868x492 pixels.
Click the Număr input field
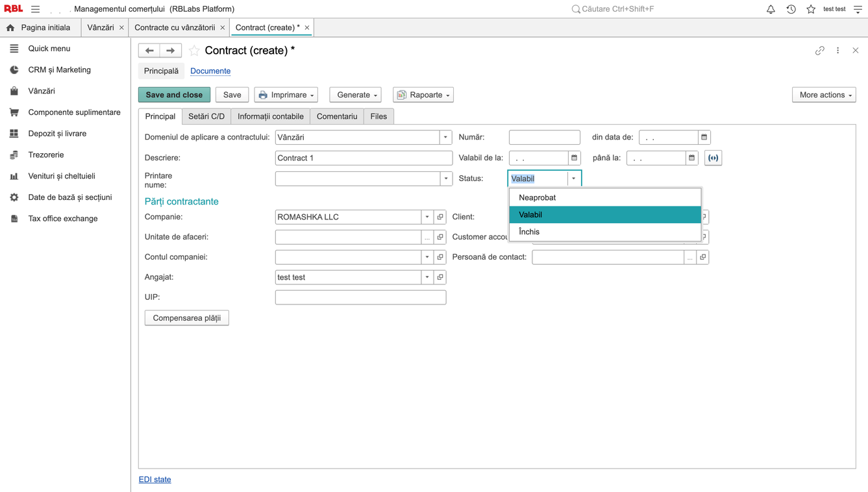click(544, 137)
